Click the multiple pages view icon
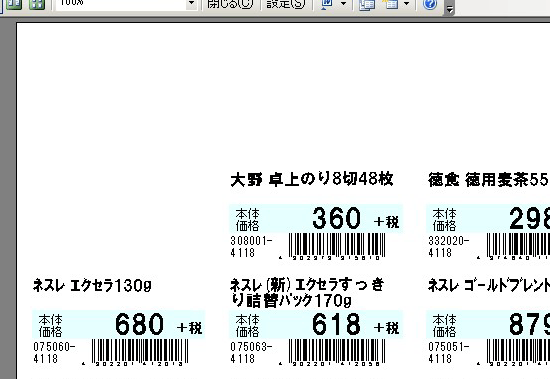 [37, 4]
